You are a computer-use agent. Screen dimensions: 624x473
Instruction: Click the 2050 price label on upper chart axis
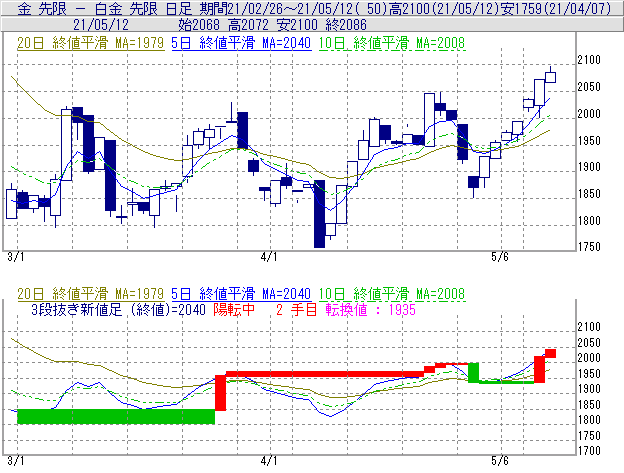[x=589, y=87]
